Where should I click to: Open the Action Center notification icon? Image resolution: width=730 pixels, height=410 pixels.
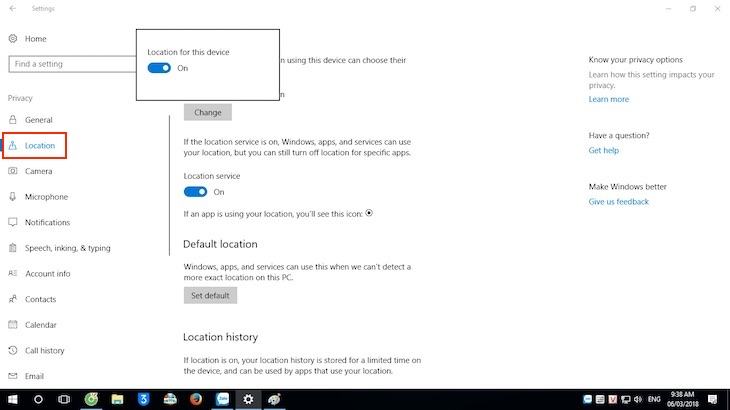coord(712,399)
